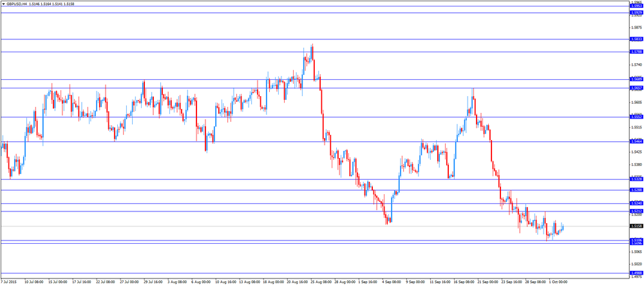Click the 1.5689 price level label

point(636,79)
